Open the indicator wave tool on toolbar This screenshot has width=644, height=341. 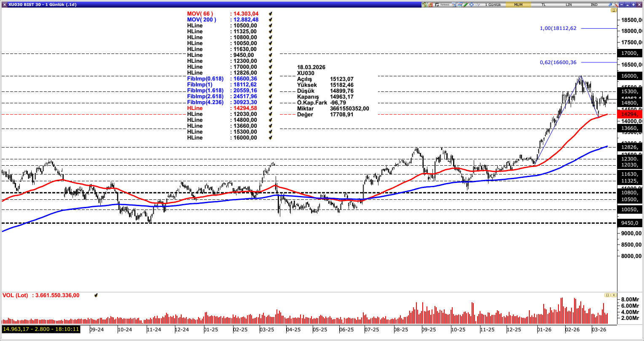pyautogui.click(x=478, y=4)
